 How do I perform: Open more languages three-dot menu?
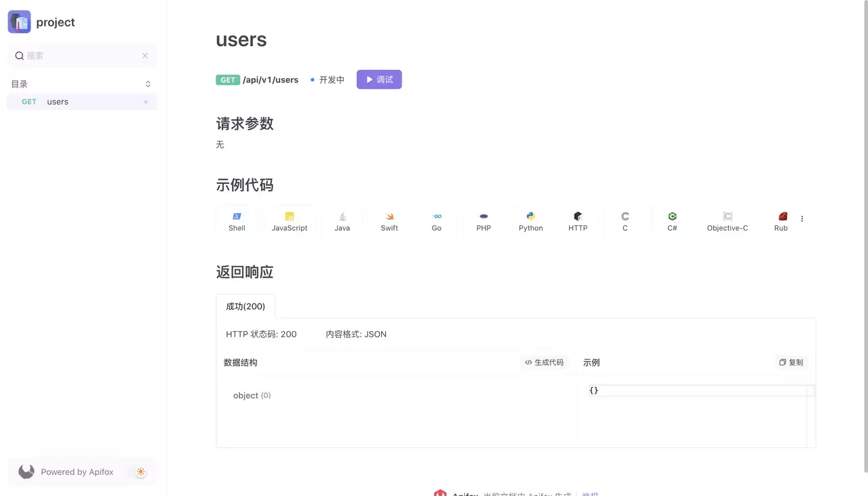click(x=802, y=219)
